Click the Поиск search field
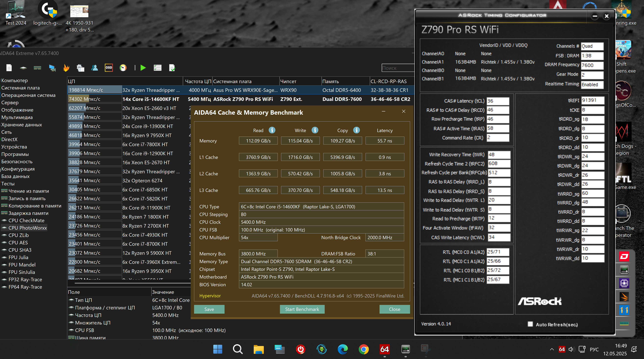This screenshot has width=644, height=359. [397, 68]
